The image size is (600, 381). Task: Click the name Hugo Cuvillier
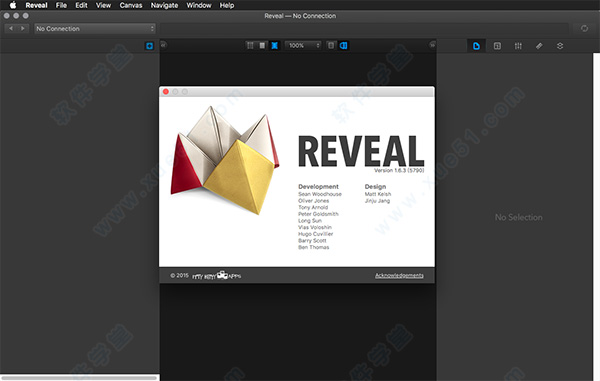[316, 234]
